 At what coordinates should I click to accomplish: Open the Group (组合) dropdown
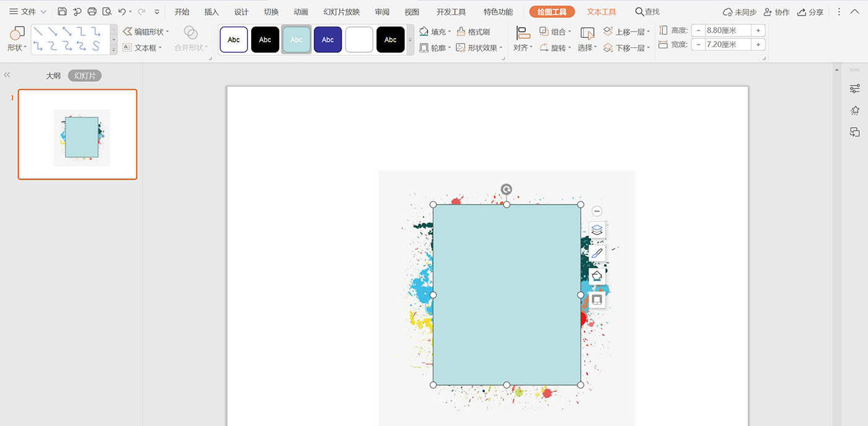[555, 32]
